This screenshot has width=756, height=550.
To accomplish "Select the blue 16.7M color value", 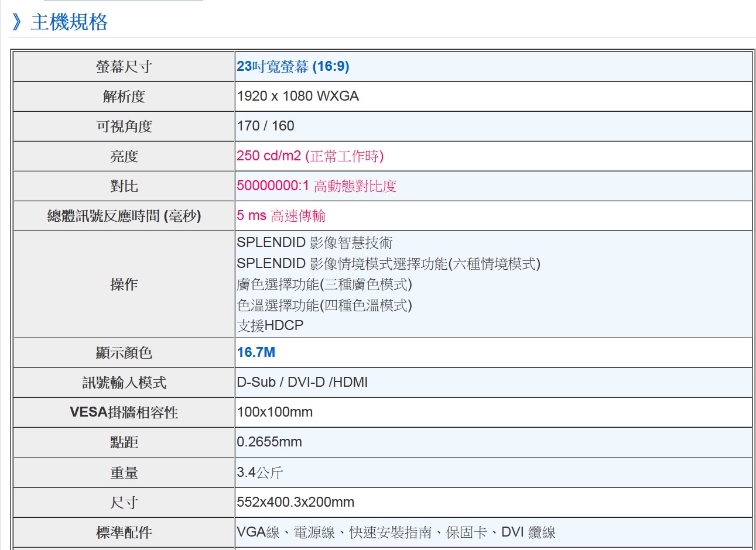I will (256, 353).
